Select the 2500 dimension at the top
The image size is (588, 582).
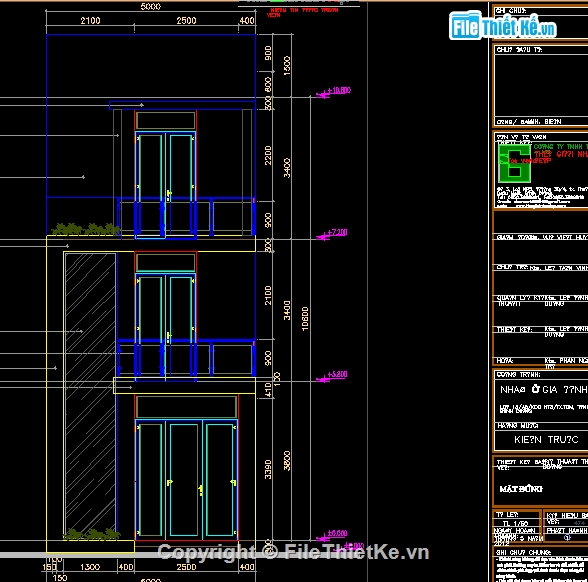[x=186, y=21]
